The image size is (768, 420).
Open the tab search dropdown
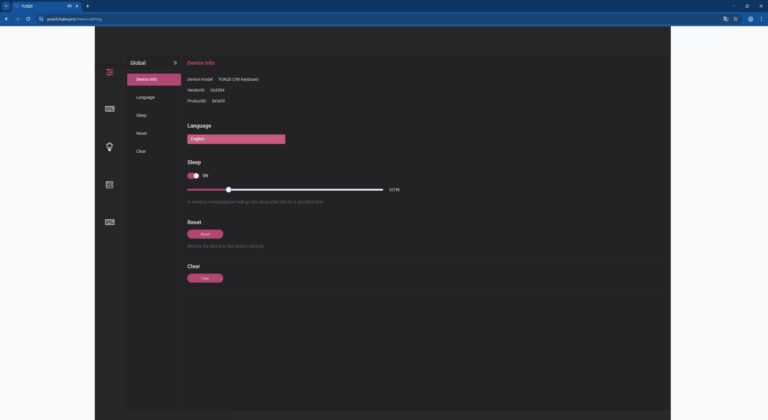[x=6, y=6]
